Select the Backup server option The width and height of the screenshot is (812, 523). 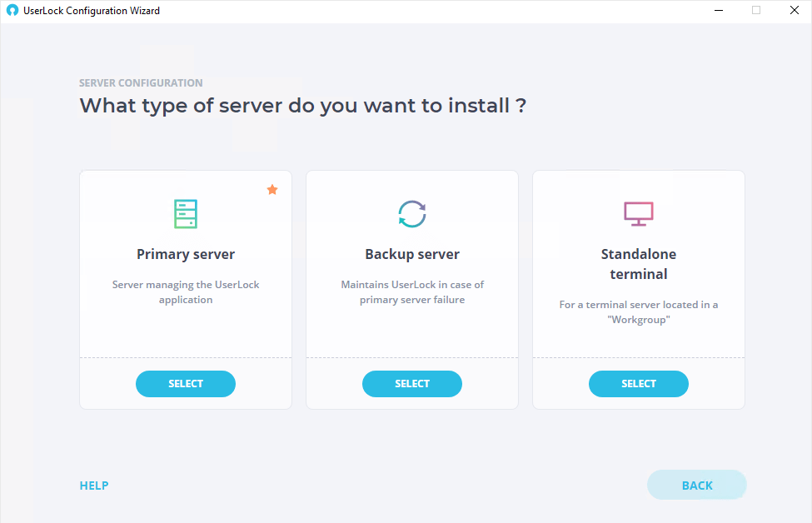pos(412,384)
